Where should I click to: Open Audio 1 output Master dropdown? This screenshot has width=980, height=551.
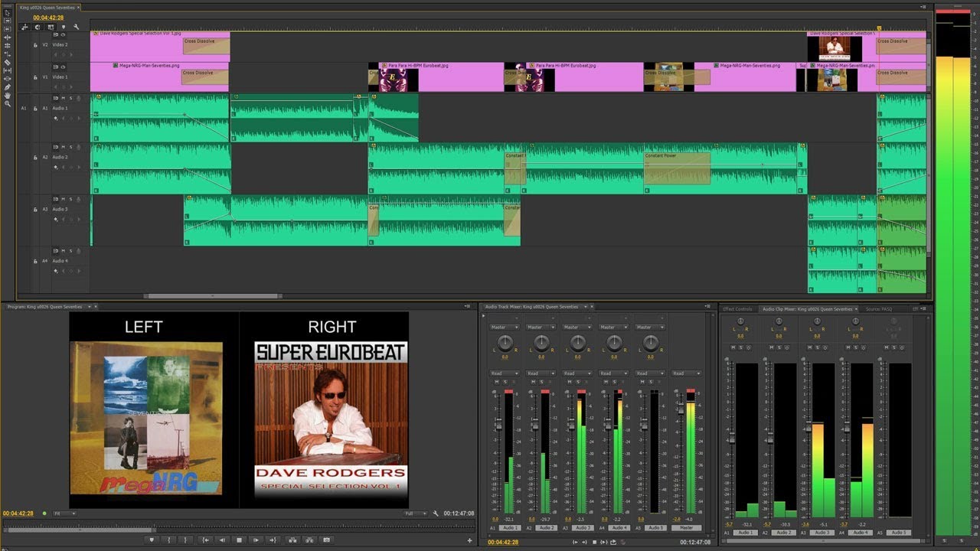tap(505, 328)
